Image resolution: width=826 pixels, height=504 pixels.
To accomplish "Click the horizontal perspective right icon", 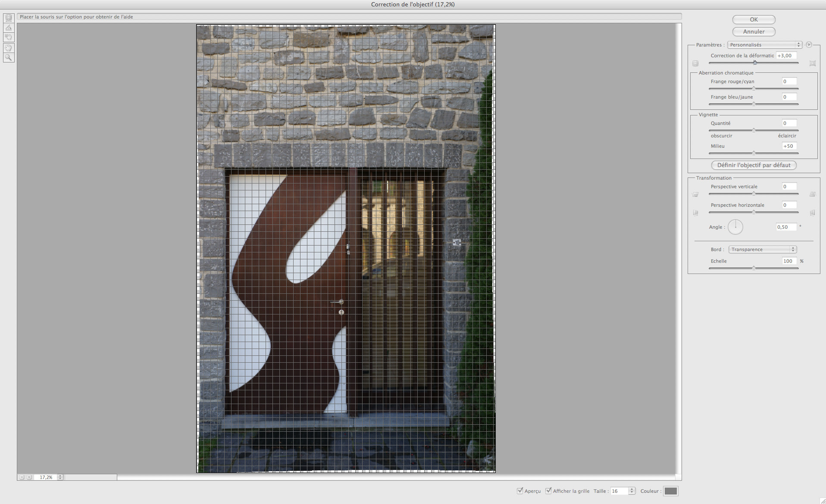I will 813,213.
